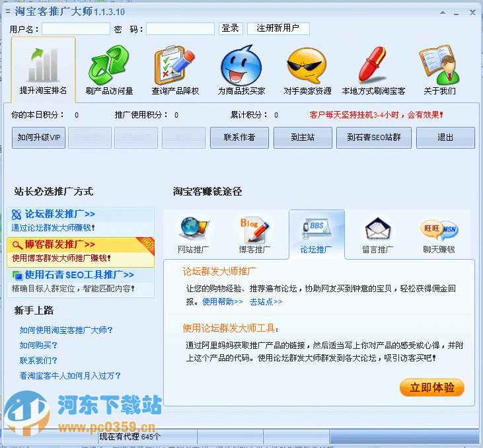Click the 密码 password field
The image size is (483, 448).
click(180, 28)
